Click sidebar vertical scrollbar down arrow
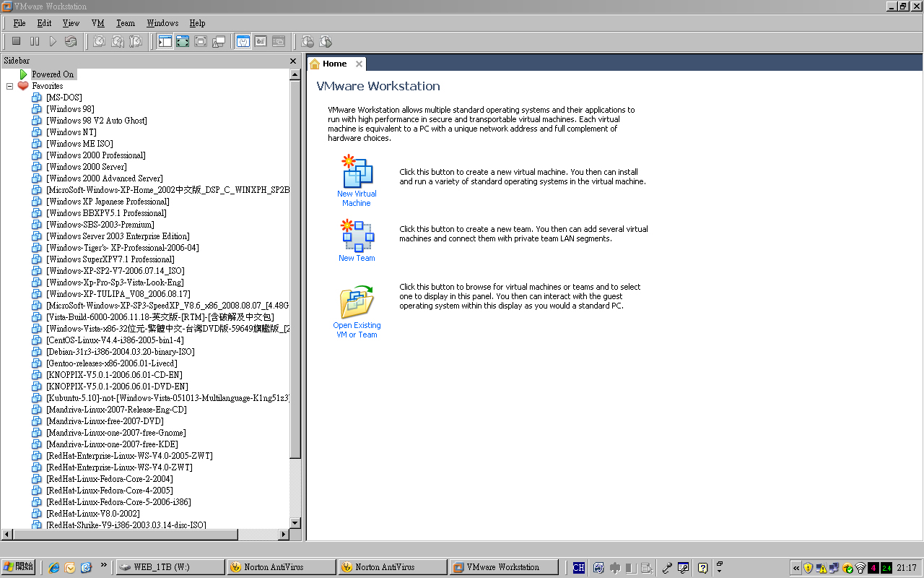This screenshot has width=924, height=578. (x=295, y=523)
